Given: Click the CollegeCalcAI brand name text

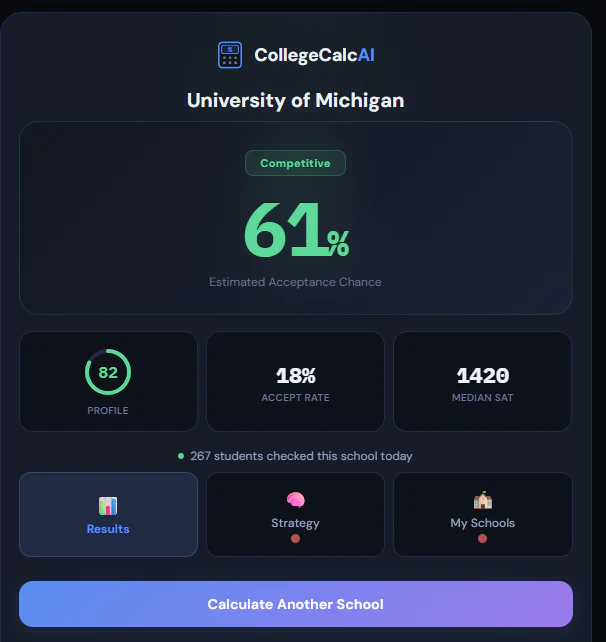Looking at the screenshot, I should (x=314, y=55).
